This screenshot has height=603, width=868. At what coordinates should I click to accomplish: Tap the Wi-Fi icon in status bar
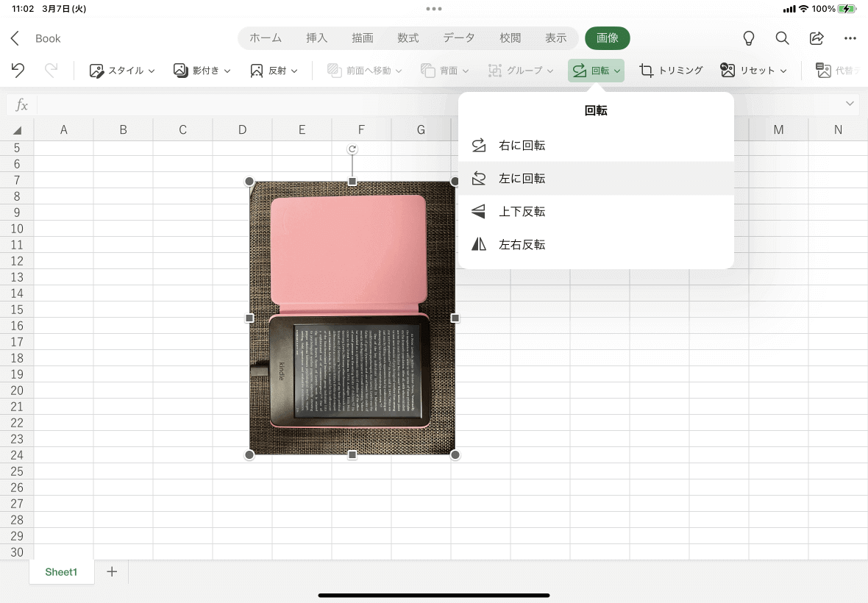pyautogui.click(x=804, y=9)
